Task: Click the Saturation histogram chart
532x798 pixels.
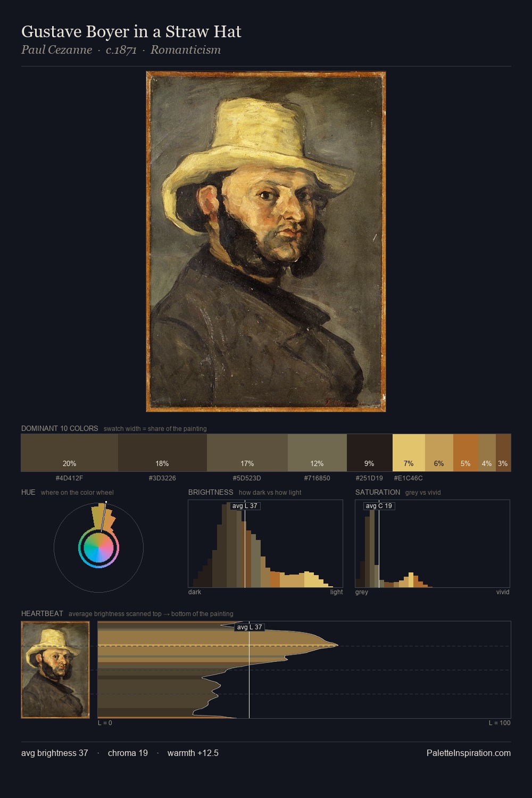Action: pyautogui.click(x=433, y=544)
